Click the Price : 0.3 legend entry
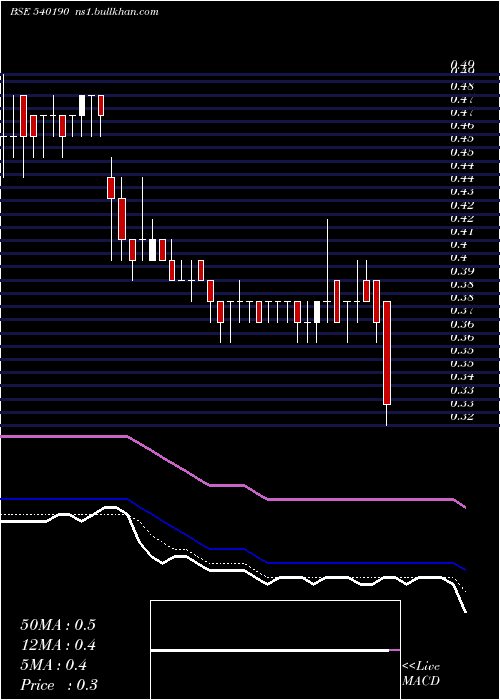 pos(59,685)
